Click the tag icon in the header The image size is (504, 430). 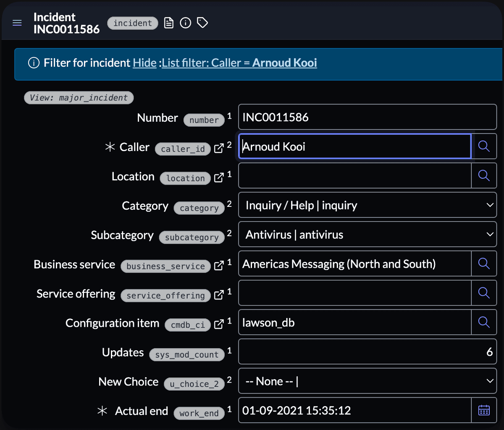click(202, 23)
